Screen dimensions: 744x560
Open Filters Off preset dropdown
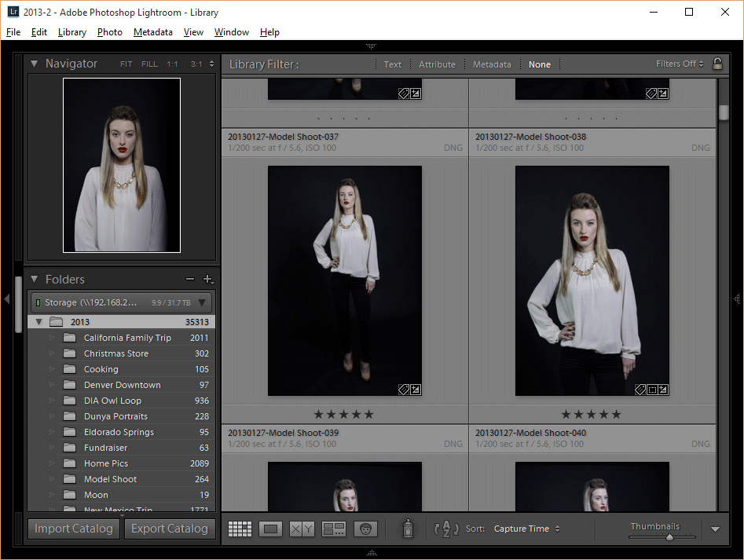(x=679, y=64)
